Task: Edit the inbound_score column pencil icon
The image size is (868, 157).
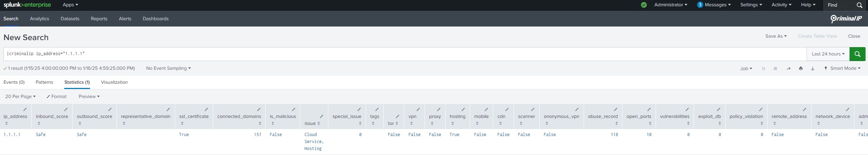Action: click(x=66, y=110)
